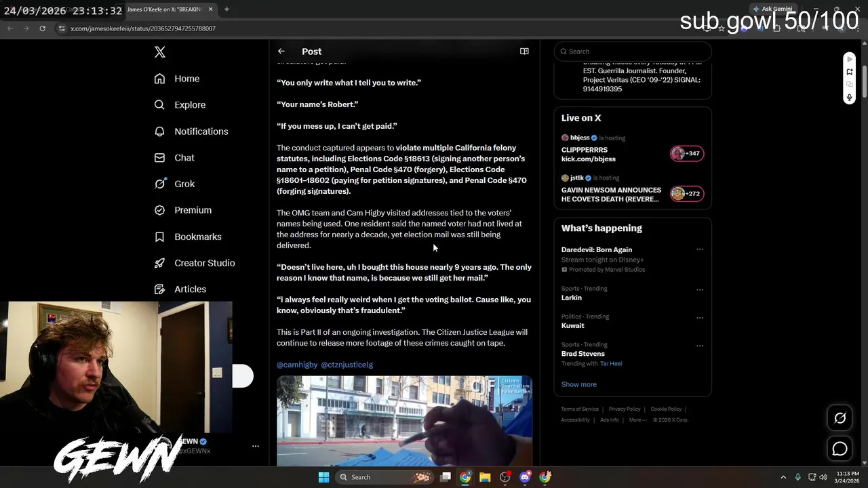Open more options for Daredevil trend
This screenshot has height=488, width=868.
pos(700,249)
